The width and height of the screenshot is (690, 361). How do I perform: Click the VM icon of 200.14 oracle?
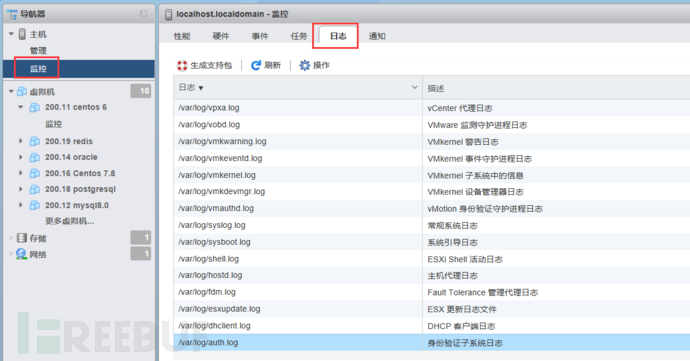[35, 157]
